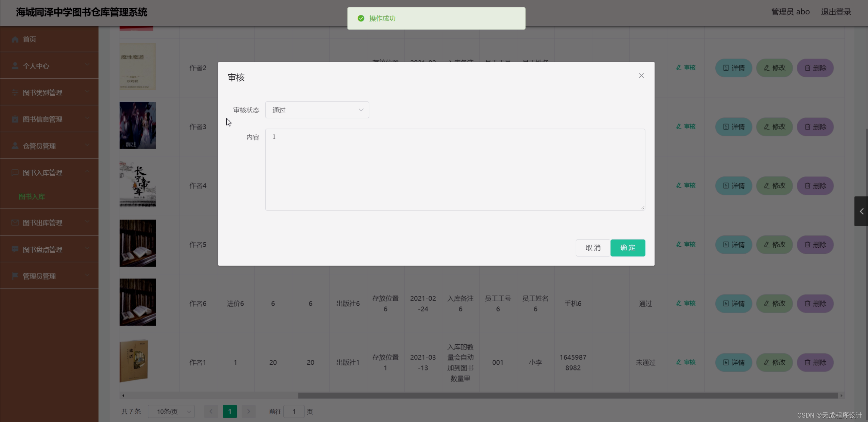
Task: Click 退出登录 in the header
Action: coord(836,12)
